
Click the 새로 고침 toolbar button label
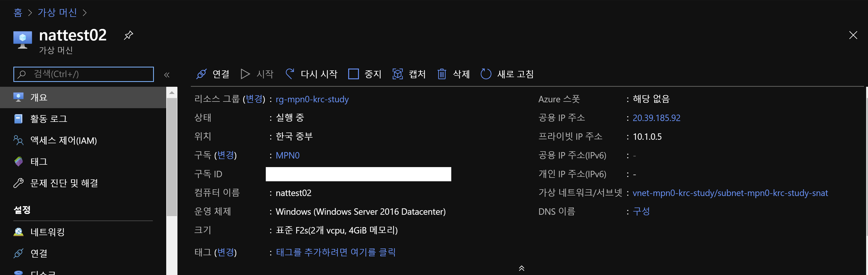pyautogui.click(x=516, y=74)
